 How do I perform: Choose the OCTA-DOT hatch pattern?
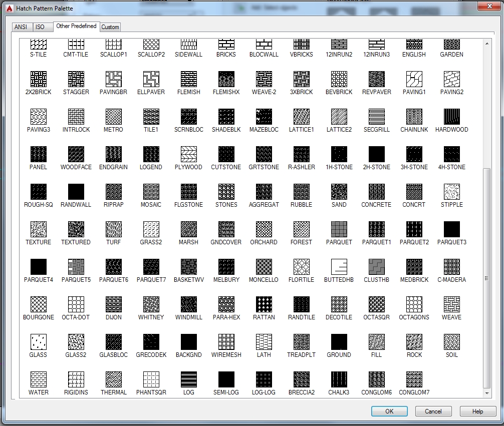click(x=76, y=304)
